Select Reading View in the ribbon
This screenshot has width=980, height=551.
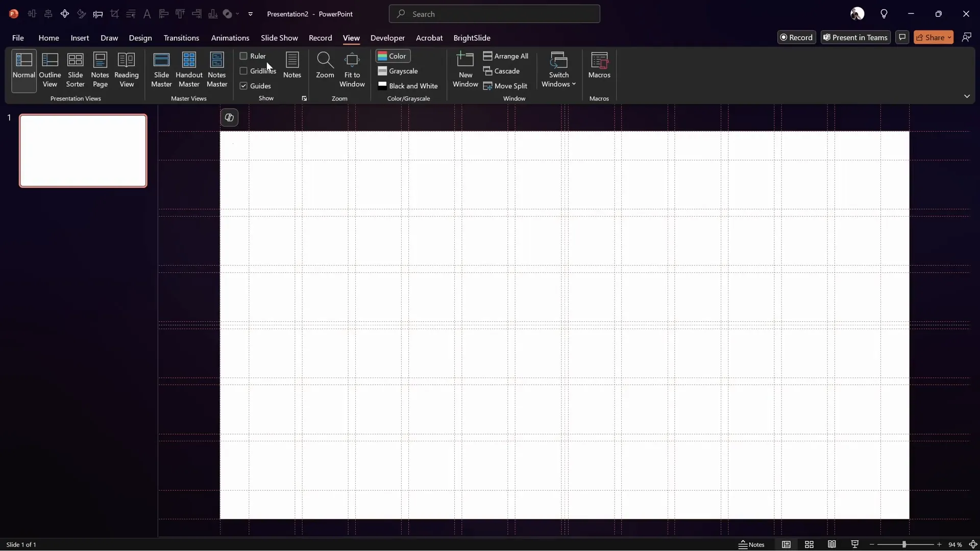(127, 69)
